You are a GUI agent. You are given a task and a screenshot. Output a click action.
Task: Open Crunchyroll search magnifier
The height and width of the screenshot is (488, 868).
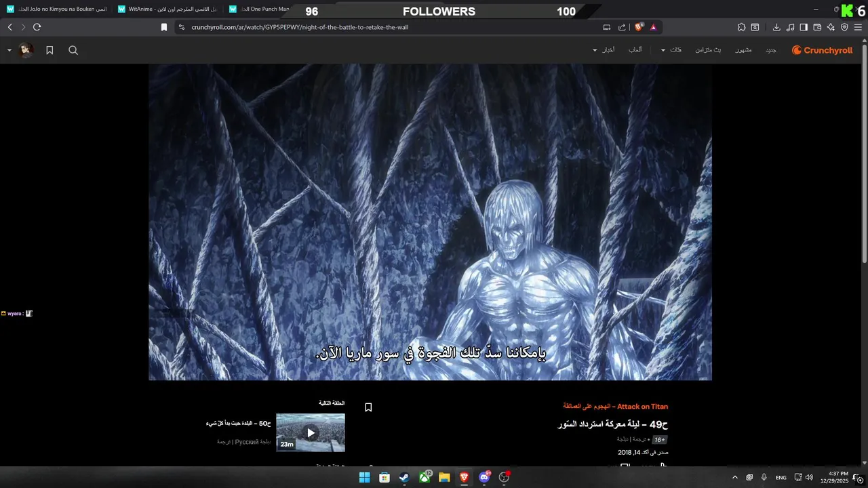(73, 50)
